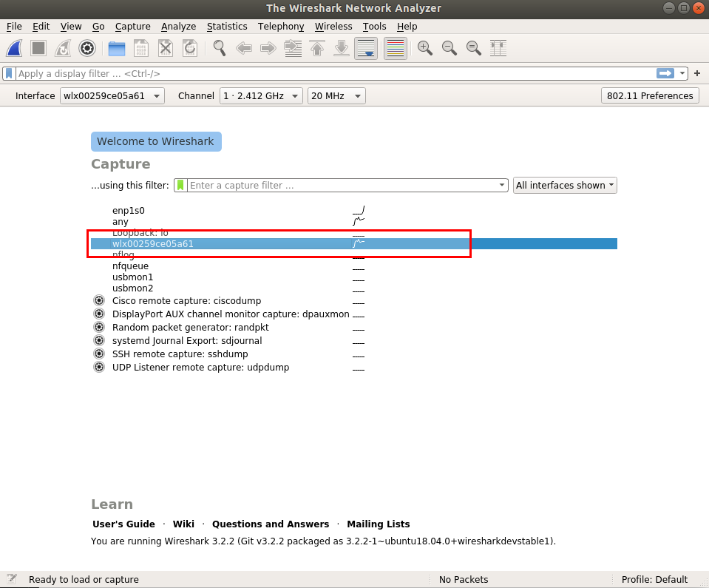709x588 pixels.
Task: Go to first packet icon
Action: coord(317,48)
